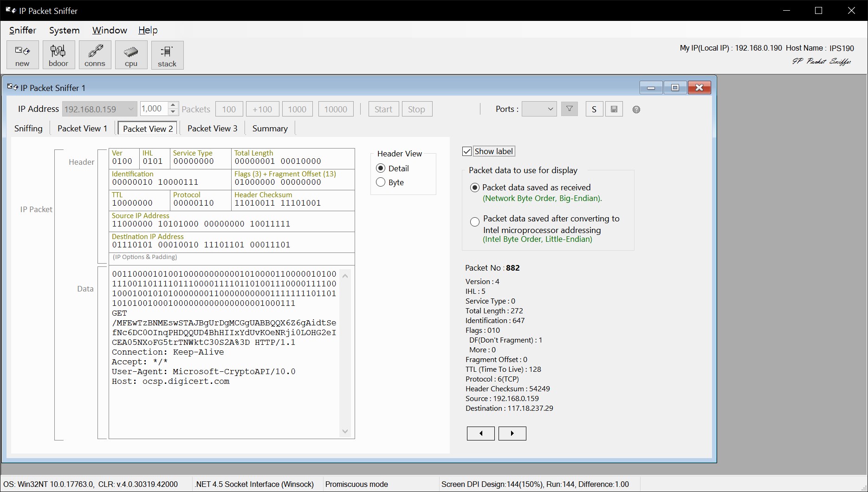Click the S button next to the filter

[x=594, y=109]
